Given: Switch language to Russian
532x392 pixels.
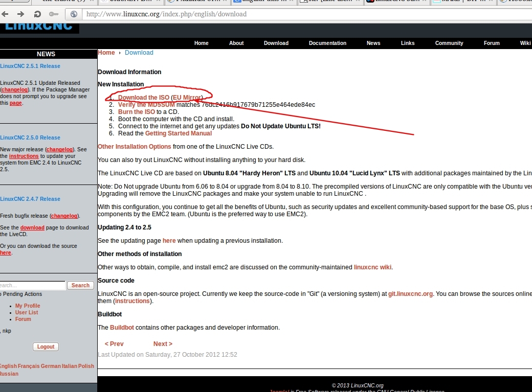Looking at the screenshot, I should click(9, 374).
